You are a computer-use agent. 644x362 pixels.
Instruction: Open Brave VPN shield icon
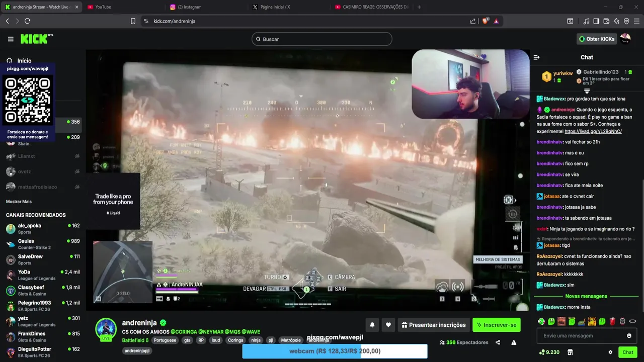pos(626,21)
